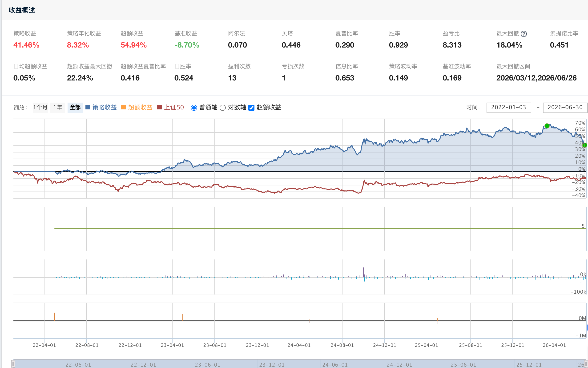The width and height of the screenshot is (588, 368).
Task: Click the 阿尔法 value 0.070
Action: click(x=238, y=45)
